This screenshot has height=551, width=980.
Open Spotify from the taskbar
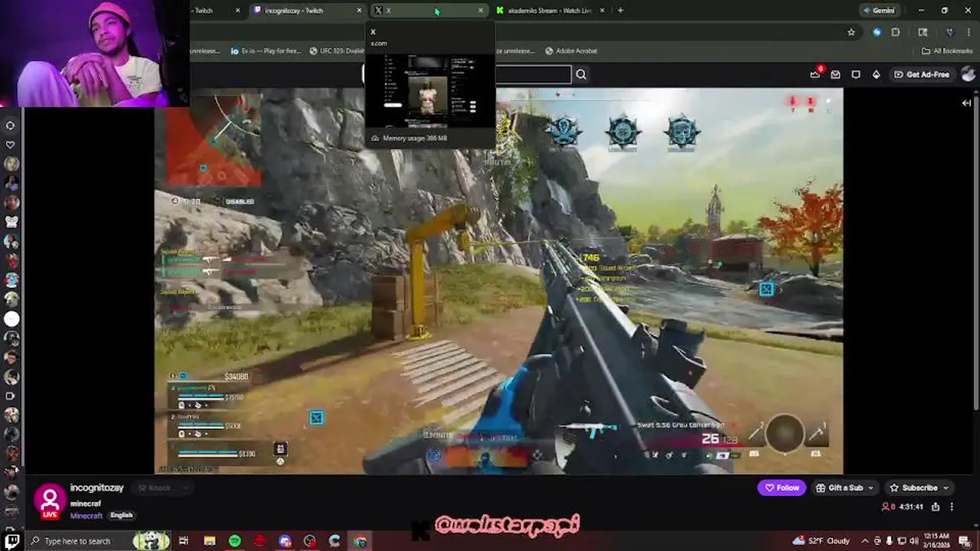(x=234, y=541)
